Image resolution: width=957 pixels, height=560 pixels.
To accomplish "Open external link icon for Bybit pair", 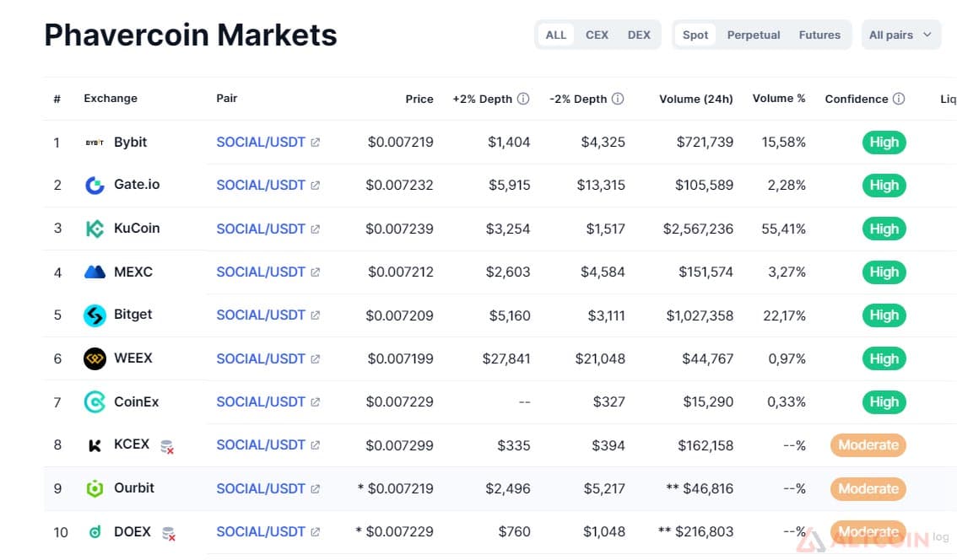I will tap(315, 143).
